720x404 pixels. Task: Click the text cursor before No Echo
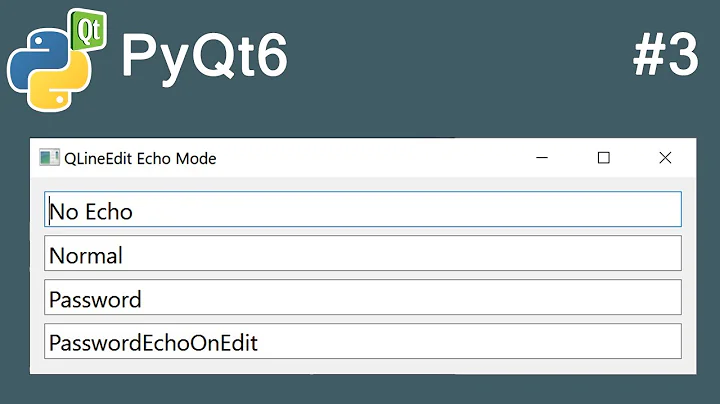(47, 210)
